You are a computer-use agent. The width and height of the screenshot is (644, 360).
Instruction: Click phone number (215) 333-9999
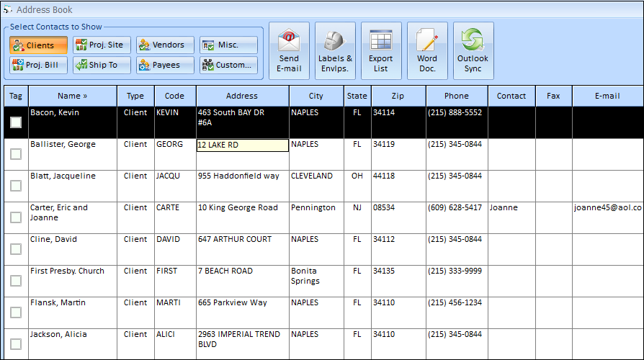click(455, 271)
